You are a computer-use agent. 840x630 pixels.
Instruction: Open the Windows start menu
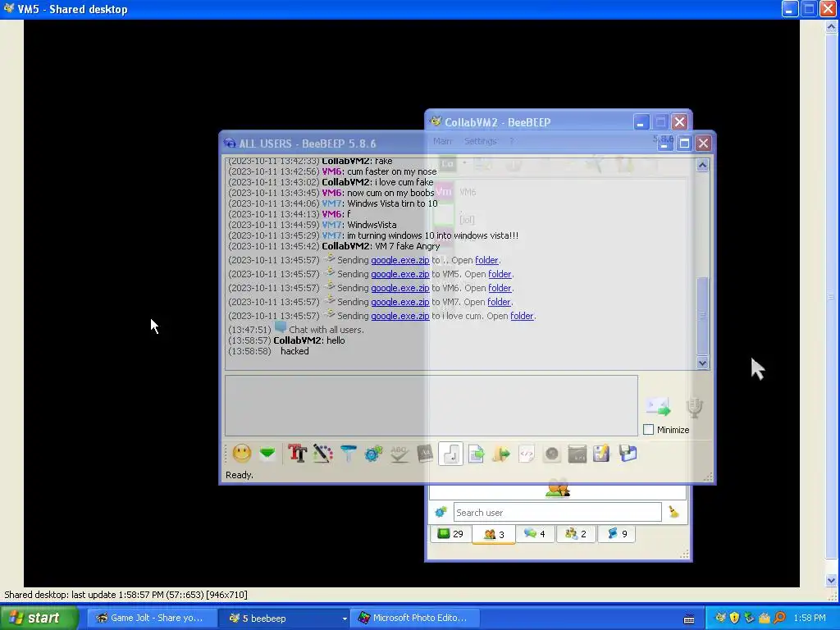[39, 618]
